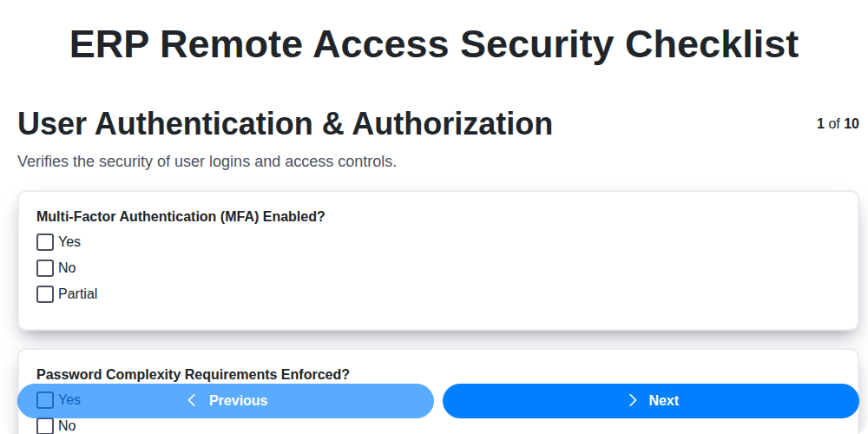Click the '1 of 10' page indicator

pos(838,124)
